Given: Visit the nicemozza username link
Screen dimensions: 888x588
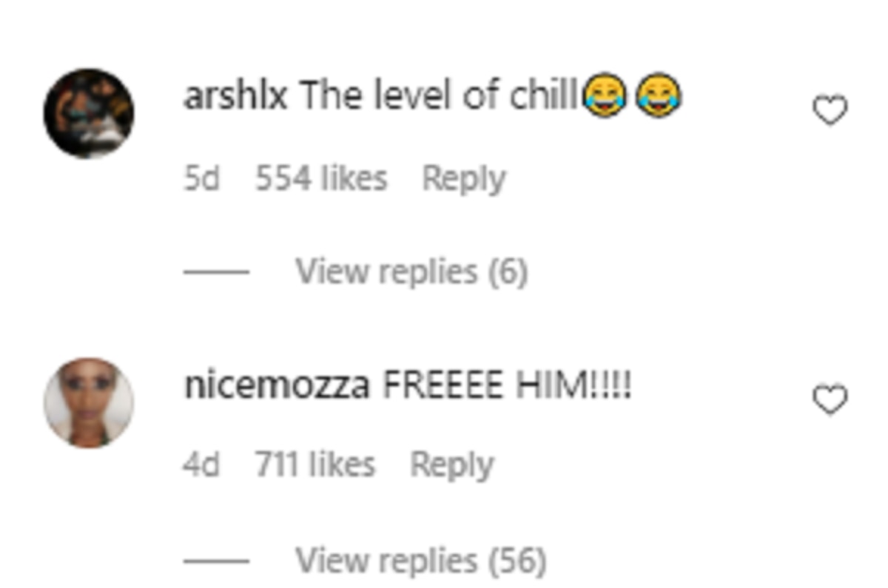Looking at the screenshot, I should [277, 386].
